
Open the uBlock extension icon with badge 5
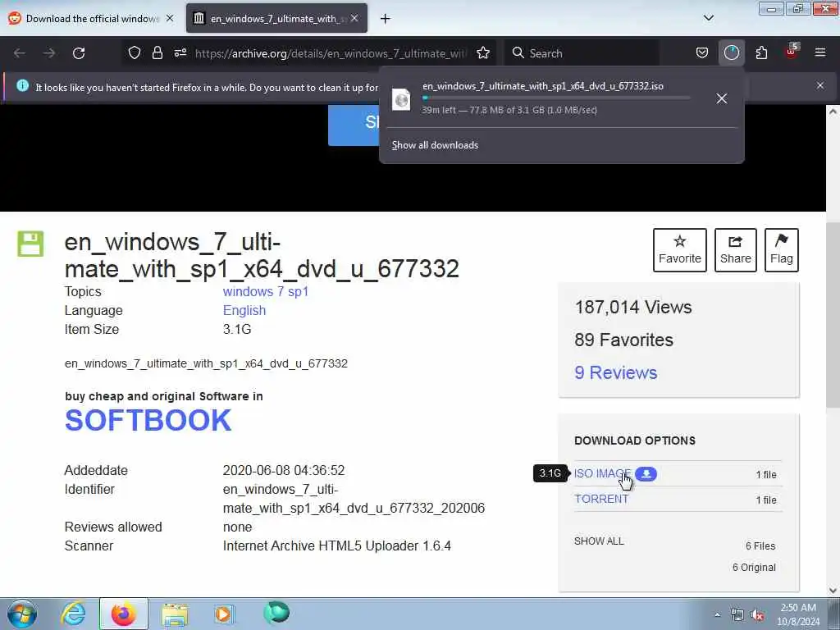point(792,52)
